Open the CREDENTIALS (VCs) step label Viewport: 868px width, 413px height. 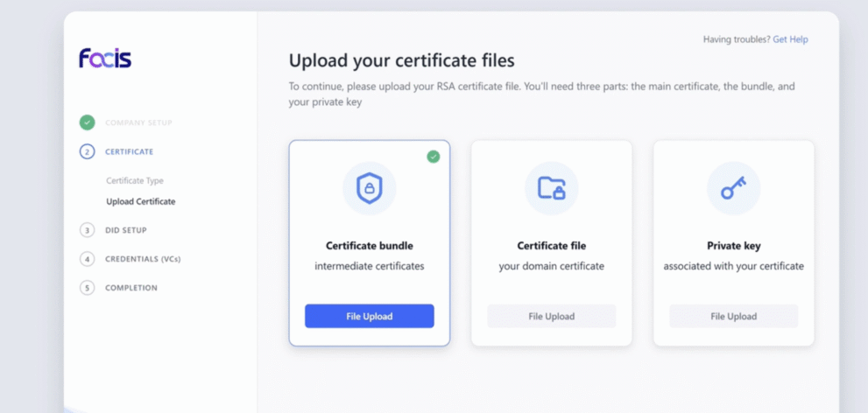(143, 259)
